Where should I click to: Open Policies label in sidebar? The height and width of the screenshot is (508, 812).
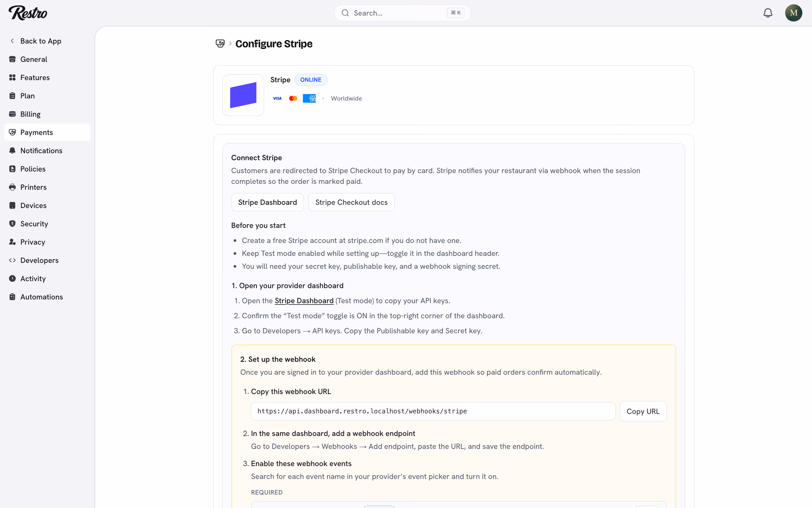[33, 169]
